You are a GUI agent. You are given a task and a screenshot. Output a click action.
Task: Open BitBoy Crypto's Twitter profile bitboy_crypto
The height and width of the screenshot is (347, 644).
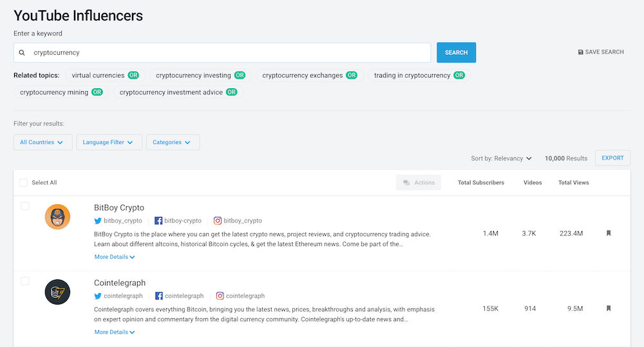click(118, 221)
